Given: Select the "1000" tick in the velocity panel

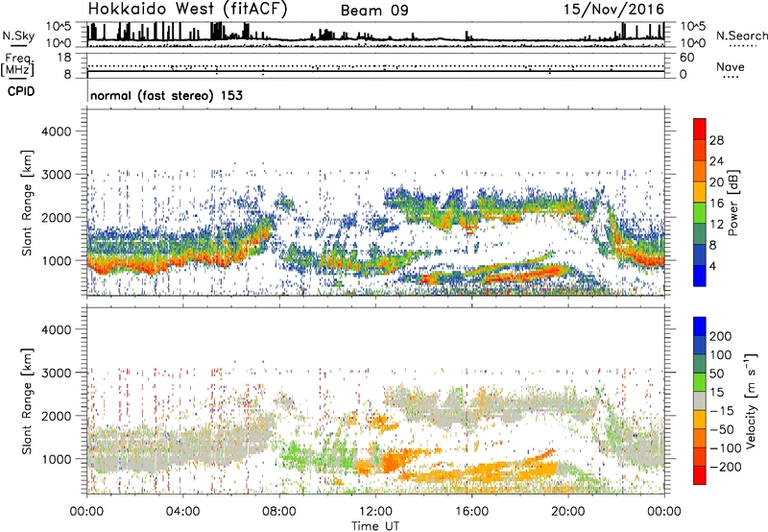Looking at the screenshot, I should pyautogui.click(x=57, y=459).
